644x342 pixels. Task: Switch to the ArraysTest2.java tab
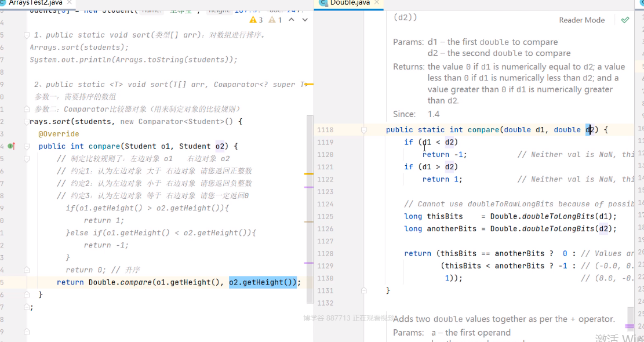point(36,2)
